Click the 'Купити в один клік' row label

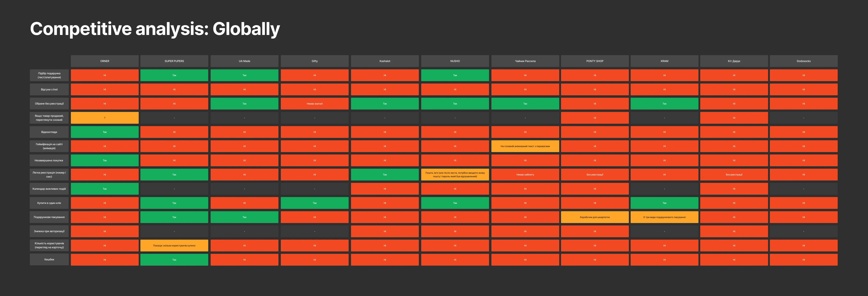(x=49, y=203)
